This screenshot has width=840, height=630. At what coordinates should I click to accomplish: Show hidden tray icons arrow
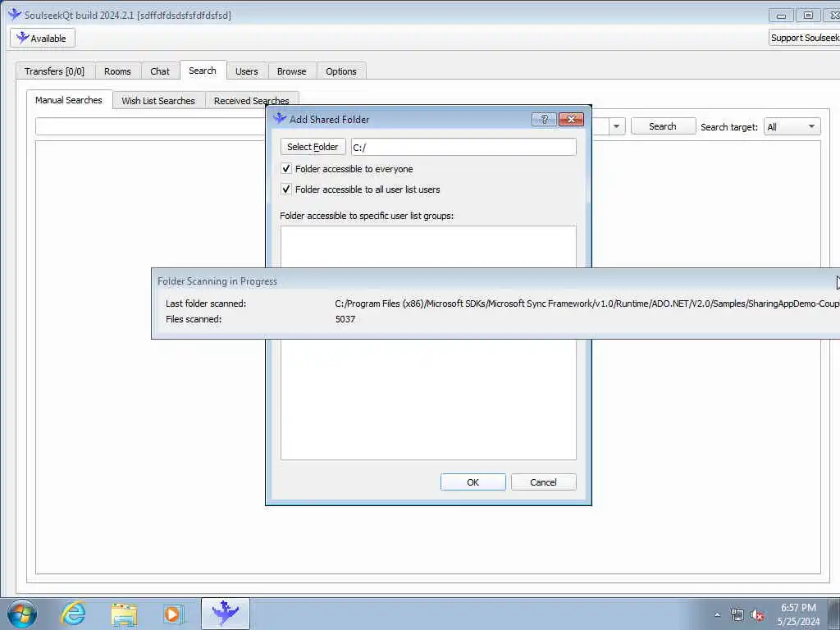[x=717, y=615]
